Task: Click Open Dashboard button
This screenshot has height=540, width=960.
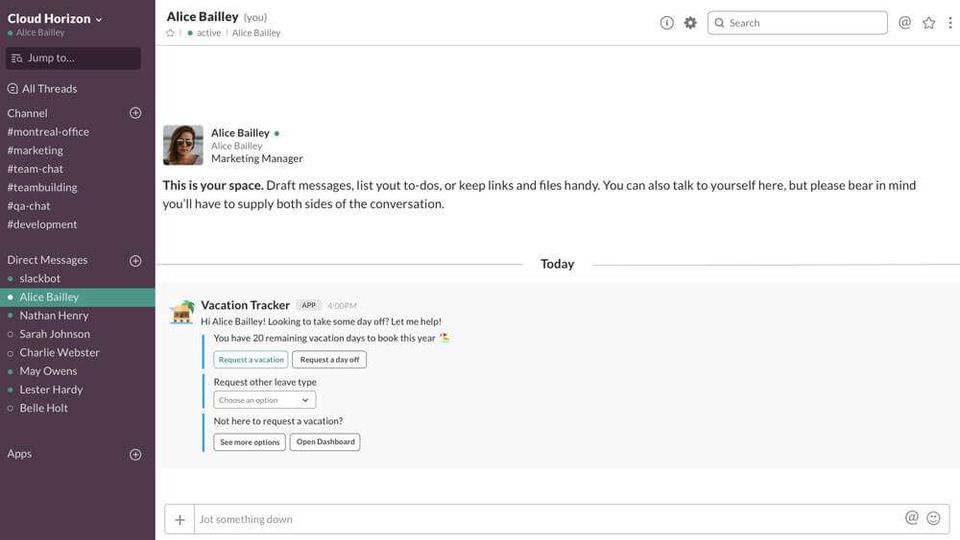Action: point(325,442)
